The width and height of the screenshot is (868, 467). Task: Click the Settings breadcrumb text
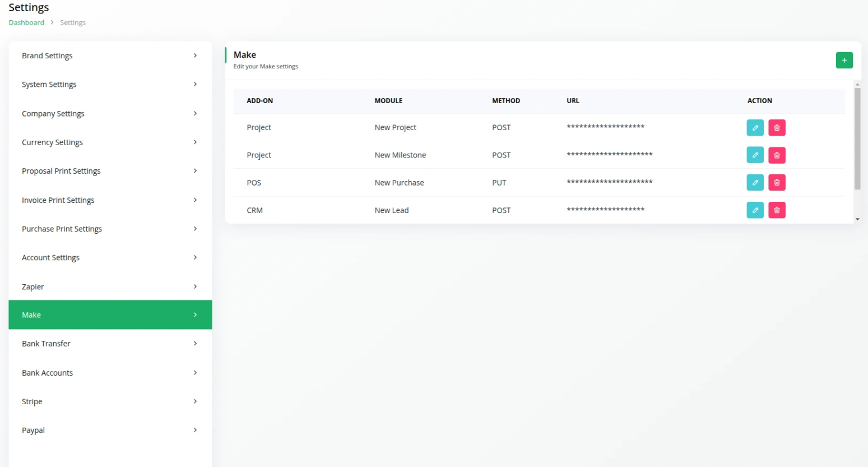pyautogui.click(x=73, y=22)
